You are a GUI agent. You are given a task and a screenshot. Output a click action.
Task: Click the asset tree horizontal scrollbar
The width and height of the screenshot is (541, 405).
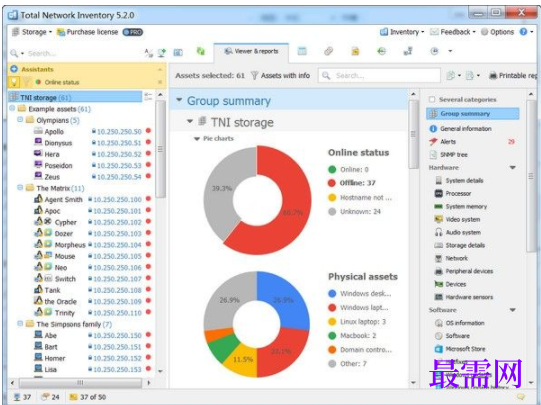tap(80, 383)
